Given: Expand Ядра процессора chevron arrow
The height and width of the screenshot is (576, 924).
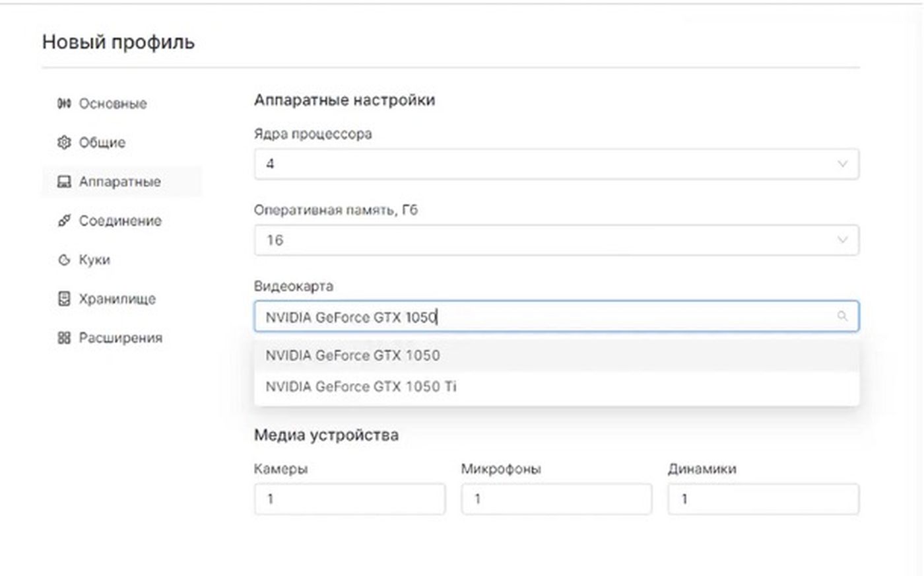Looking at the screenshot, I should click(x=842, y=164).
